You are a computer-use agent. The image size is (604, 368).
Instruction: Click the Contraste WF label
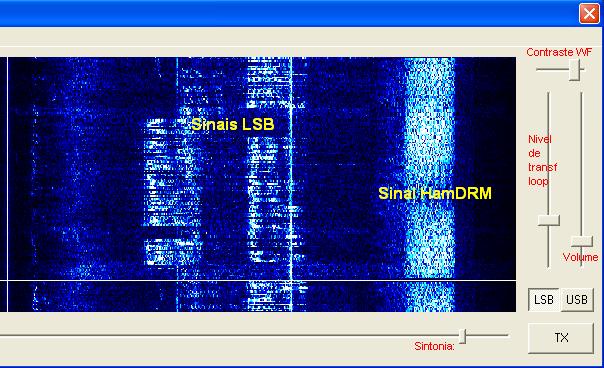tap(559, 52)
